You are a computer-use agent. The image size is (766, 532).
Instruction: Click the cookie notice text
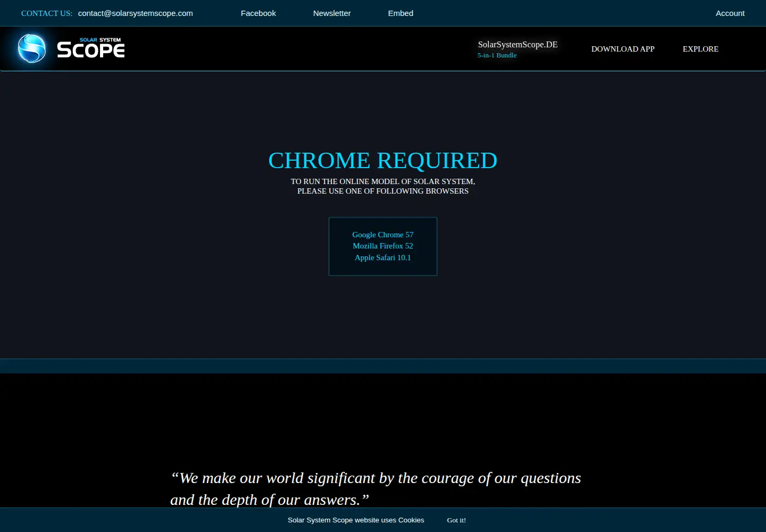click(356, 520)
